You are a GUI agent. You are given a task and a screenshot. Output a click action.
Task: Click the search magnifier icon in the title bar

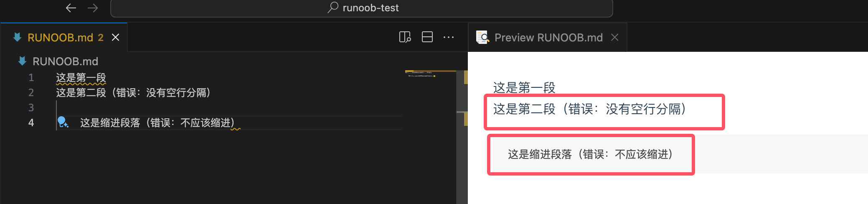click(x=333, y=8)
